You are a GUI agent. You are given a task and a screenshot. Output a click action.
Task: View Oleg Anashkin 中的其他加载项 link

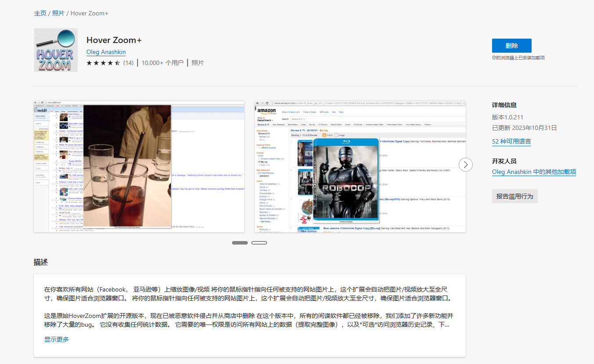tap(534, 172)
